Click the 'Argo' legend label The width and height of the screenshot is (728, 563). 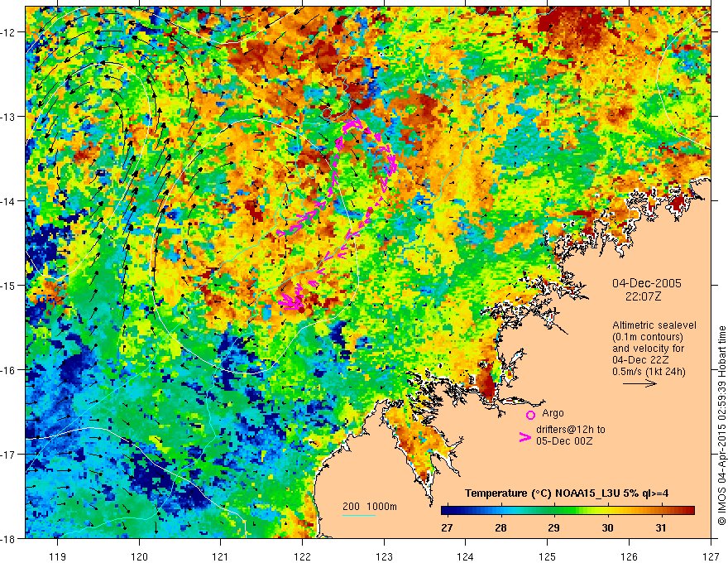click(553, 413)
